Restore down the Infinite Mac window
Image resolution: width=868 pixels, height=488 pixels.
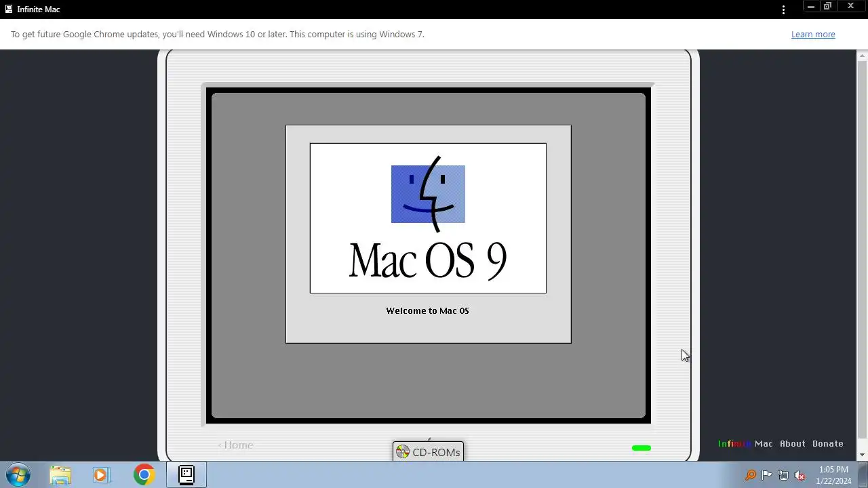click(827, 6)
